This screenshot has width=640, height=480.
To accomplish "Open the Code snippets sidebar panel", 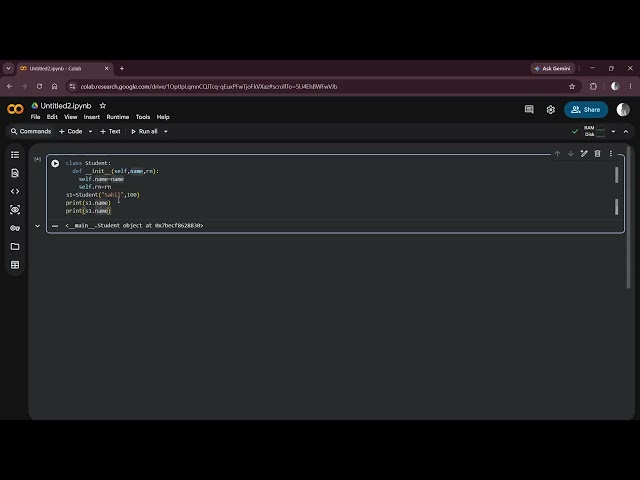I will [15, 191].
